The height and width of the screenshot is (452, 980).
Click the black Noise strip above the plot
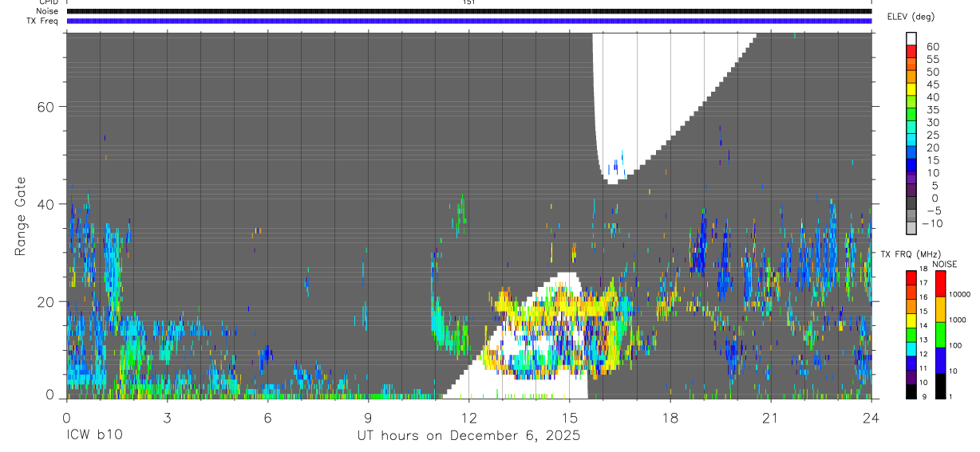coord(468,11)
